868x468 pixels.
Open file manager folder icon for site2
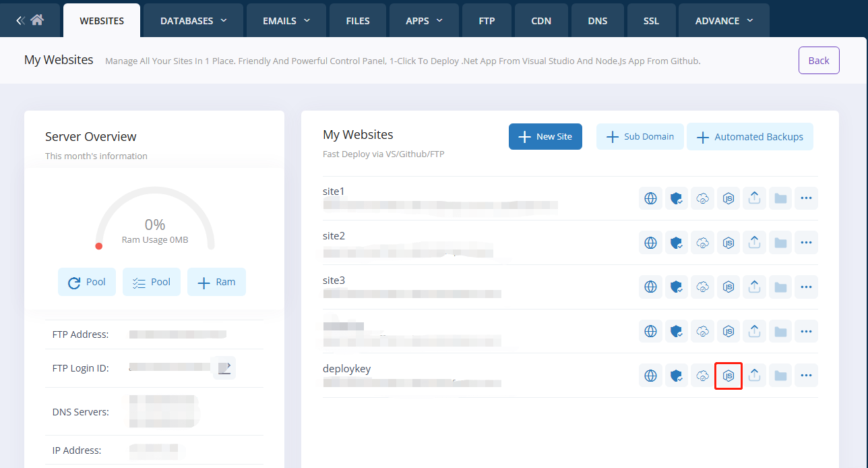click(780, 243)
